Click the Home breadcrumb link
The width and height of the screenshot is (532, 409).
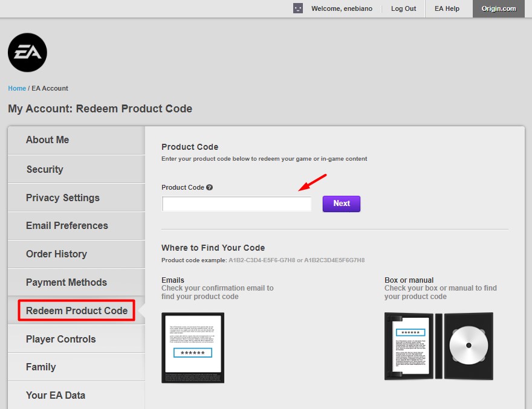pyautogui.click(x=16, y=88)
